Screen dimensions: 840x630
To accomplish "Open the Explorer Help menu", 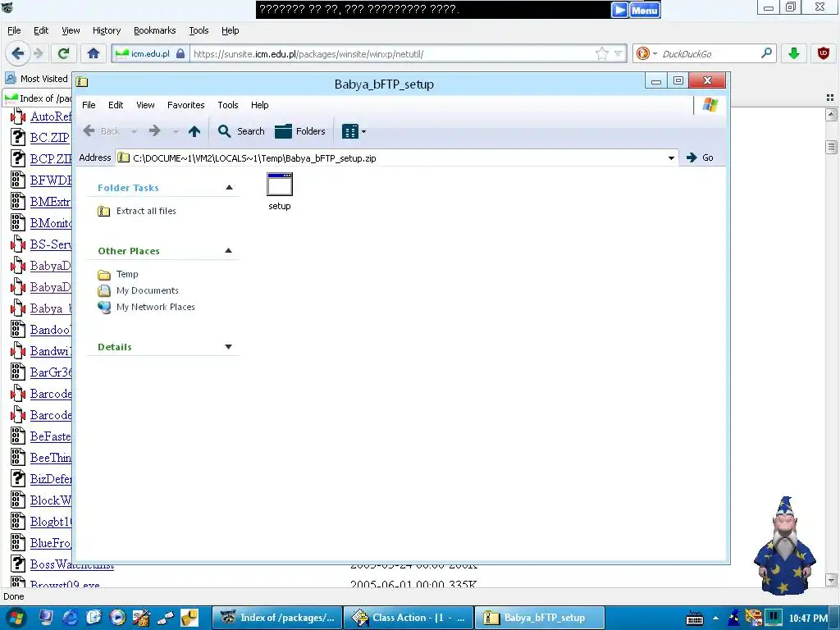I will coord(260,105).
